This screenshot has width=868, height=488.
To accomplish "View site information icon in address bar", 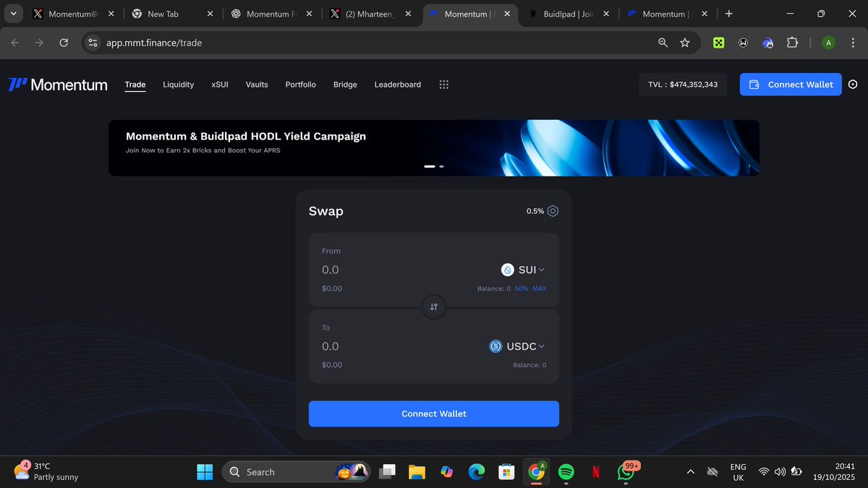I will pyautogui.click(x=93, y=43).
